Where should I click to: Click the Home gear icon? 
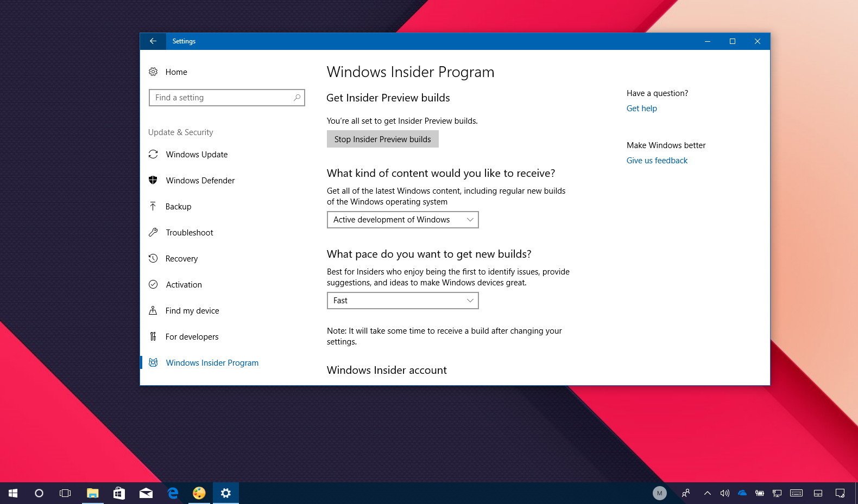coord(153,72)
